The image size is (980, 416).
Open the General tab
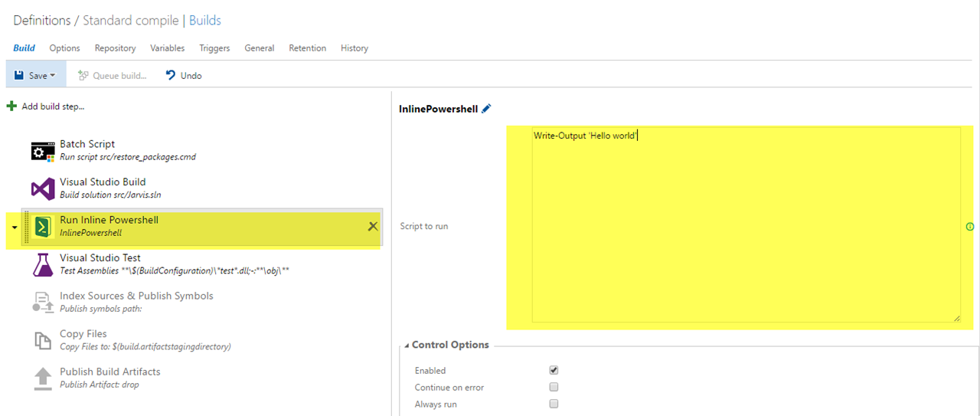click(260, 47)
